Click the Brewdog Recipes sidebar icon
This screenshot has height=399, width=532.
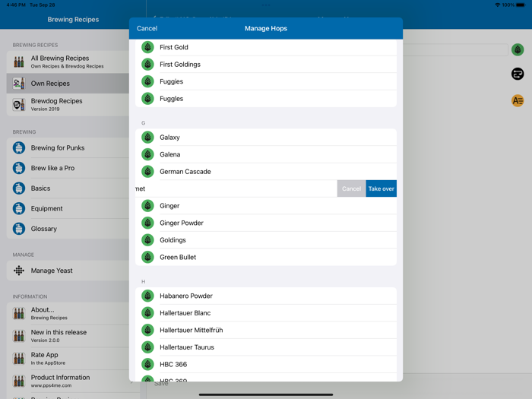(x=19, y=105)
